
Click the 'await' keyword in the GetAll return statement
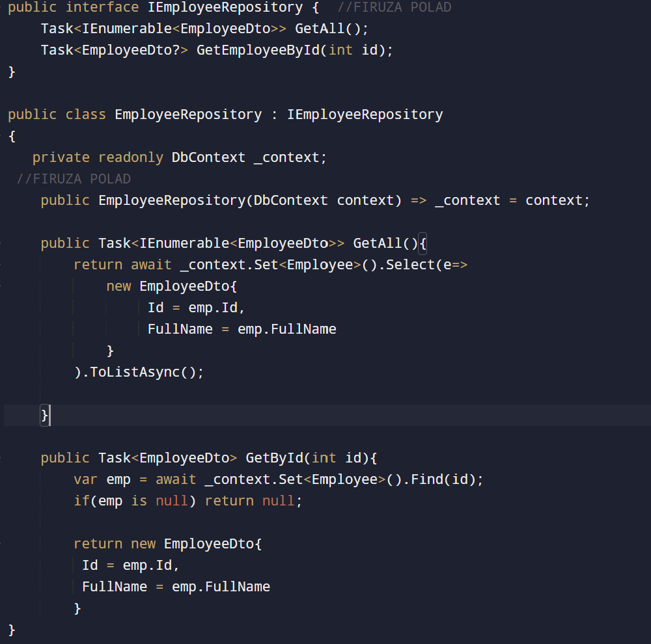(x=151, y=265)
